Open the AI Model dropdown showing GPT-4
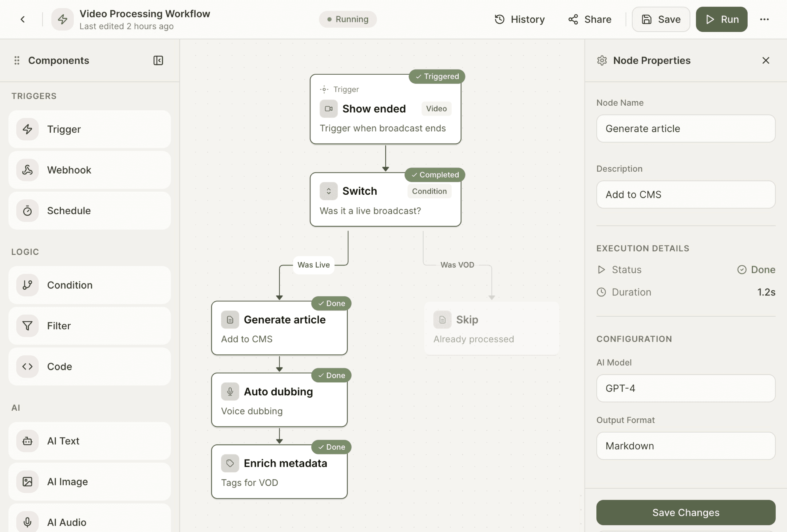The width and height of the screenshot is (787, 532). [x=686, y=388]
